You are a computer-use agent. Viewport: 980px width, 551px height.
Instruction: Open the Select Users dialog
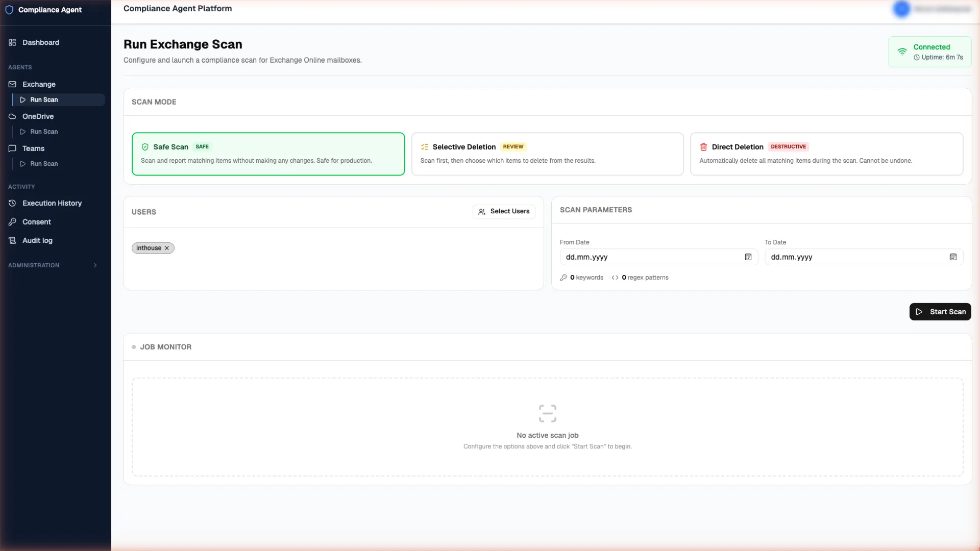point(504,211)
